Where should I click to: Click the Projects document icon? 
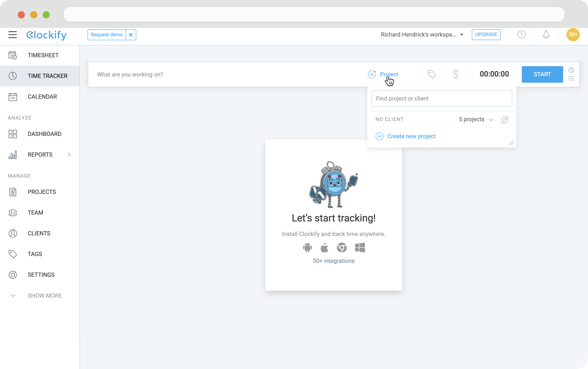tap(13, 192)
